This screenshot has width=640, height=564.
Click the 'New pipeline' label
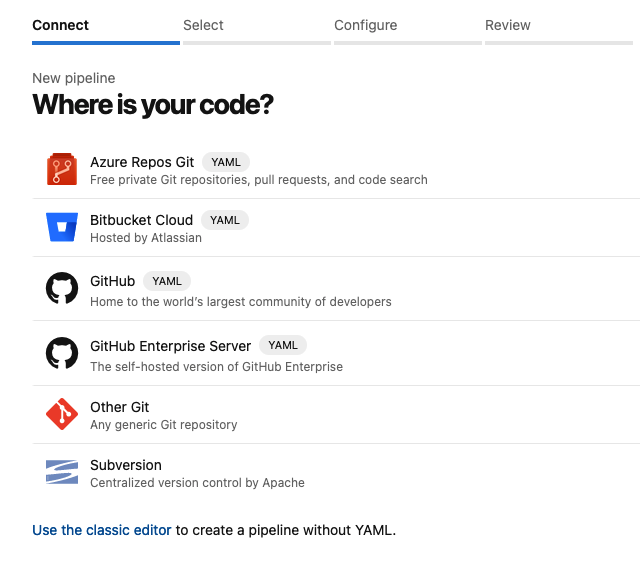pos(73,78)
